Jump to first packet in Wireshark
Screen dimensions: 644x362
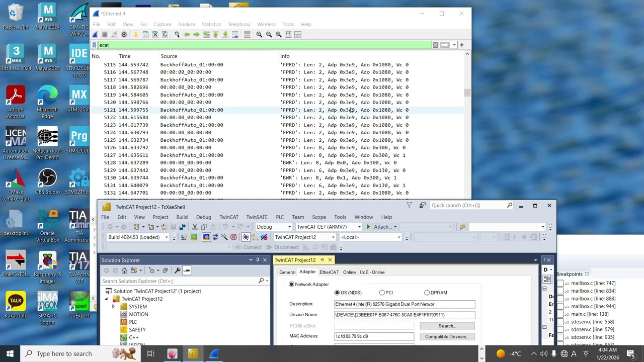(215, 34)
